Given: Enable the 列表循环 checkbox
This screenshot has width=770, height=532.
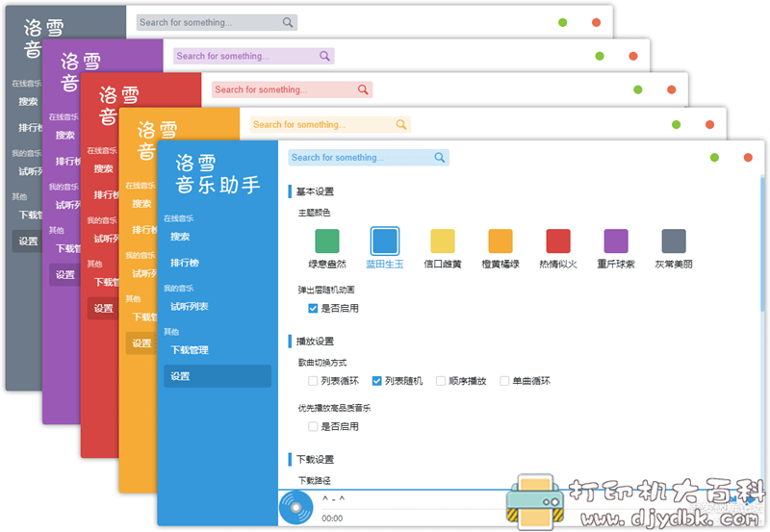Looking at the screenshot, I should tap(313, 381).
